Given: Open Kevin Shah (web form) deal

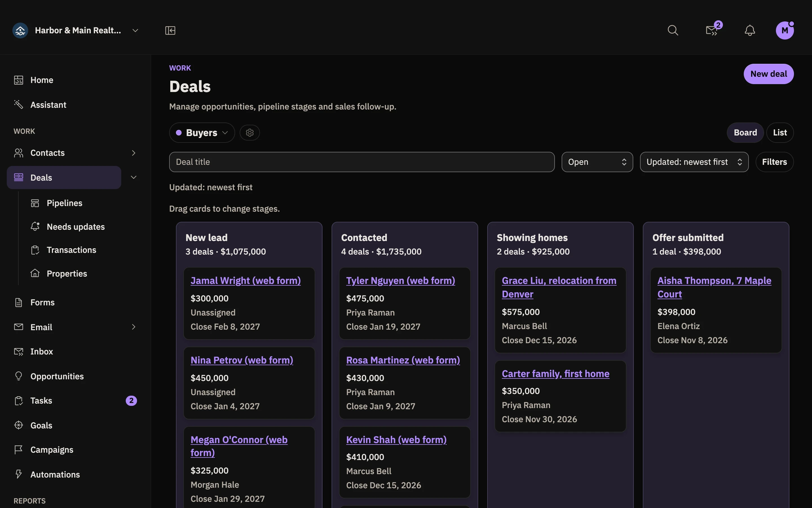Looking at the screenshot, I should point(396,440).
